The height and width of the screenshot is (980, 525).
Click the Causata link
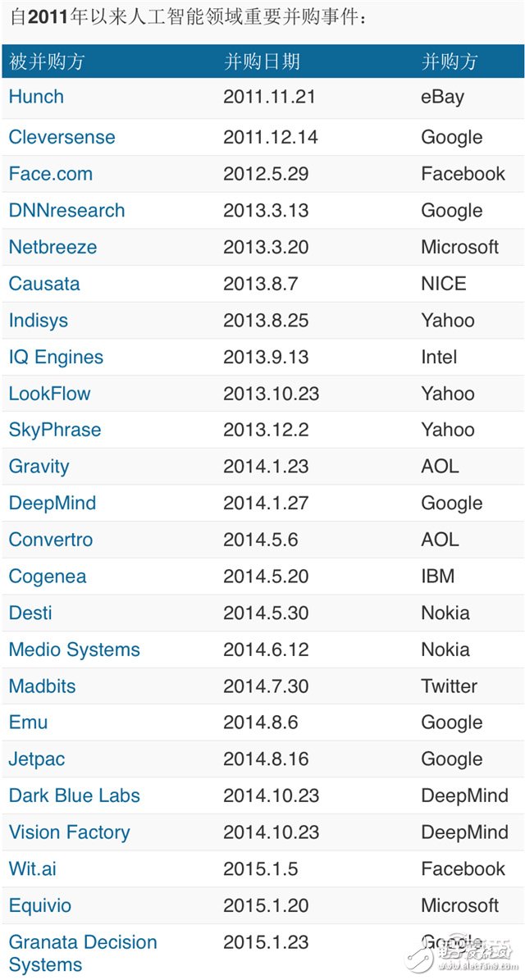tap(44, 284)
